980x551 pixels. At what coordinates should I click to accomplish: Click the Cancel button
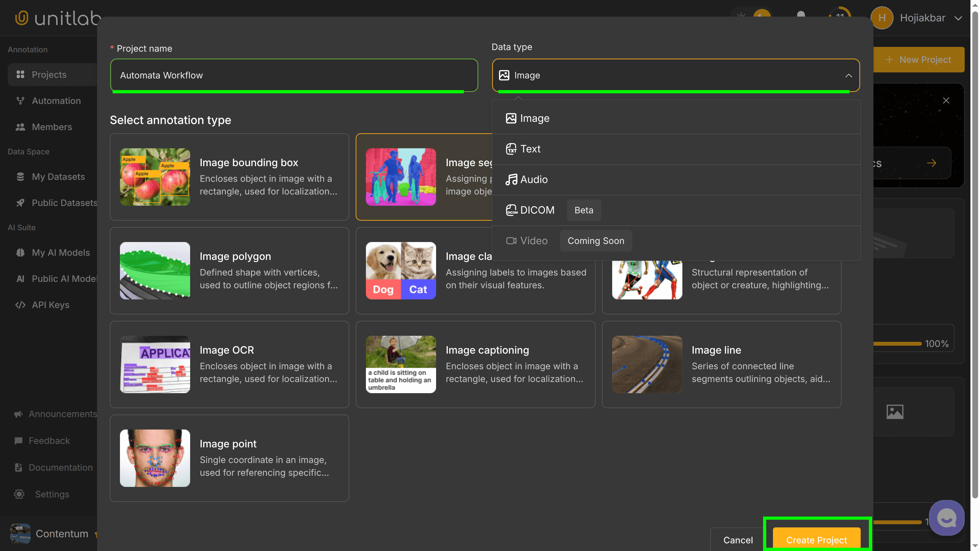pos(738,540)
